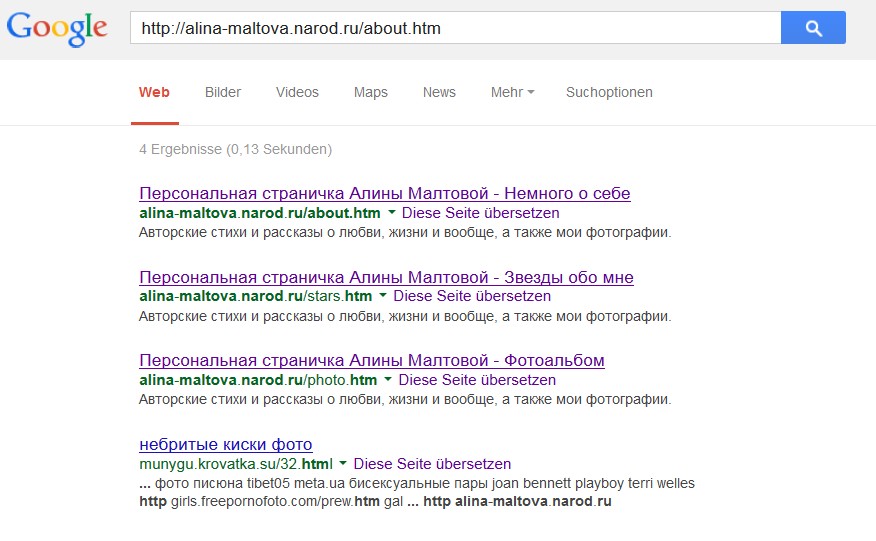Click snippet text under Фотоальбом result

tap(405, 400)
